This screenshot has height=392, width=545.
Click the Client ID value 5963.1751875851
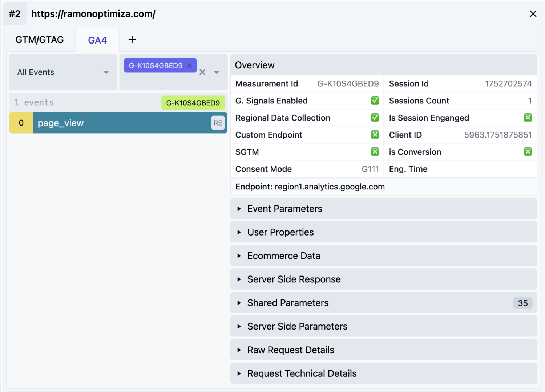pos(498,135)
